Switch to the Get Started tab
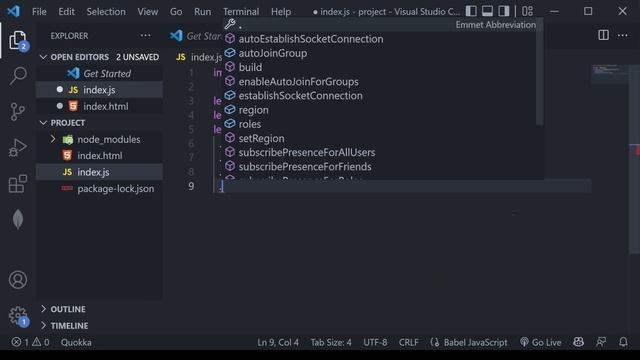The height and width of the screenshot is (360, 640). click(196, 36)
